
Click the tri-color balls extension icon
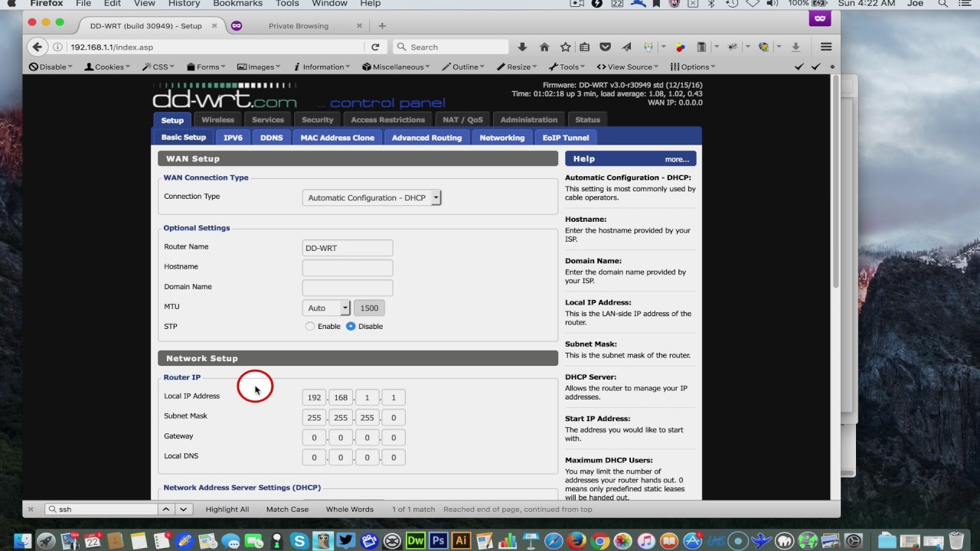click(680, 47)
